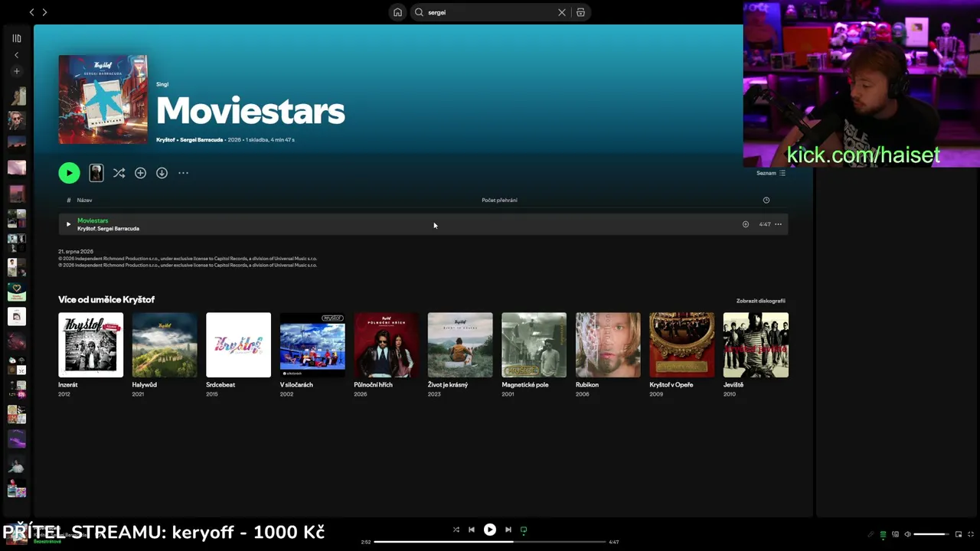Open the Magnetické pole album cover

click(534, 344)
